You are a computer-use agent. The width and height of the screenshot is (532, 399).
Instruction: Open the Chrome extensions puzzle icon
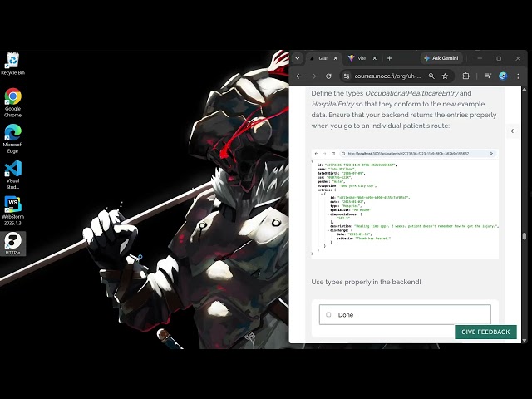click(x=466, y=76)
